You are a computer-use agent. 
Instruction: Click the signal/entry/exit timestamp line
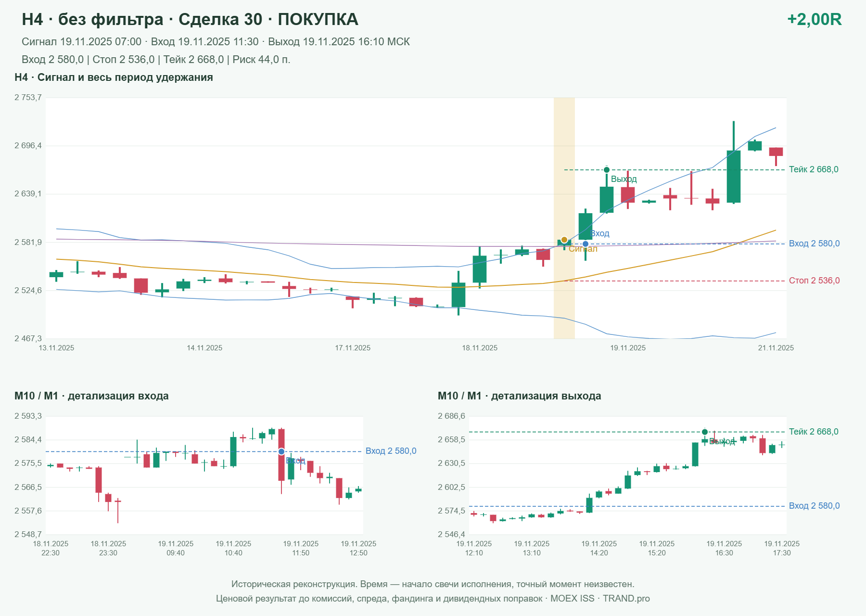pos(216,42)
